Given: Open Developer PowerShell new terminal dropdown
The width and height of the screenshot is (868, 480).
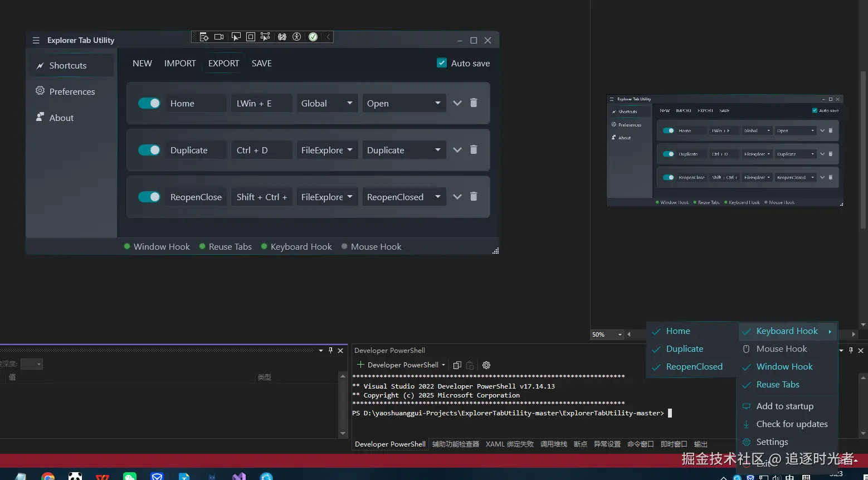Looking at the screenshot, I should (443, 365).
